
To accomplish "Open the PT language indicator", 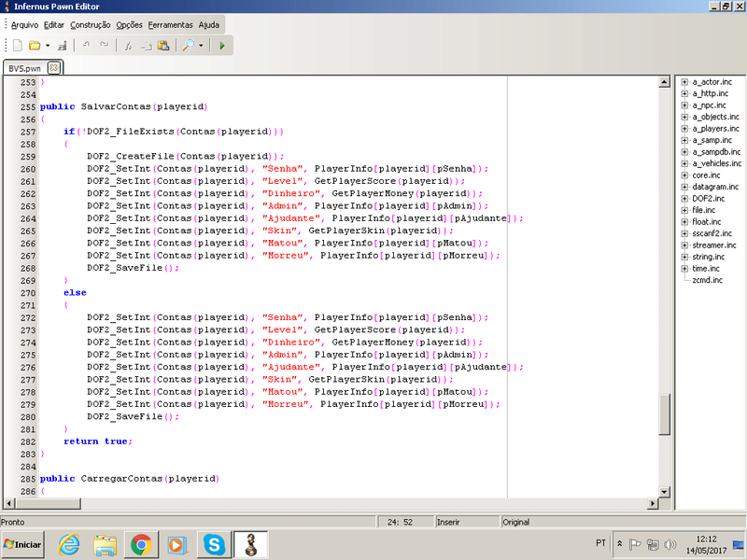I will [600, 543].
